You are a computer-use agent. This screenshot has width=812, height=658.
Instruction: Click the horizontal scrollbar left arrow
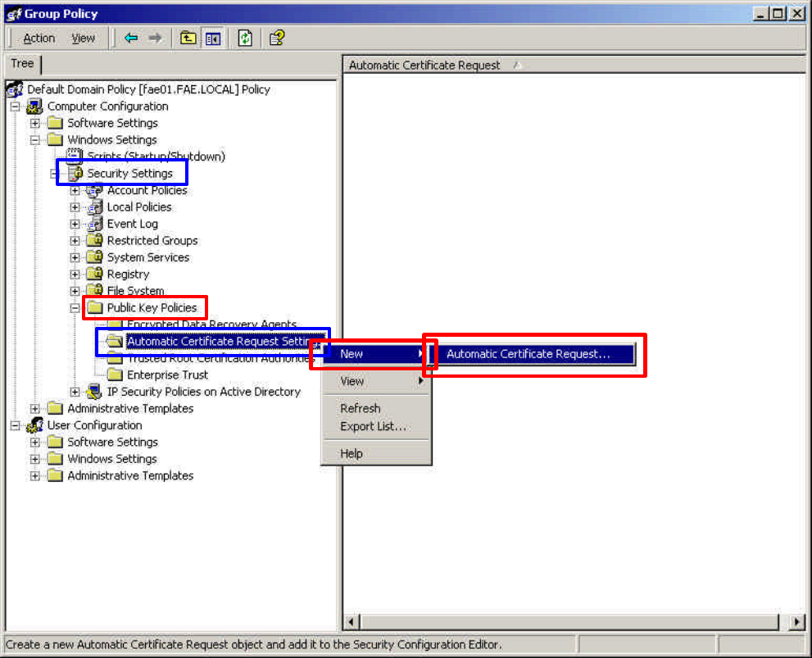[352, 622]
